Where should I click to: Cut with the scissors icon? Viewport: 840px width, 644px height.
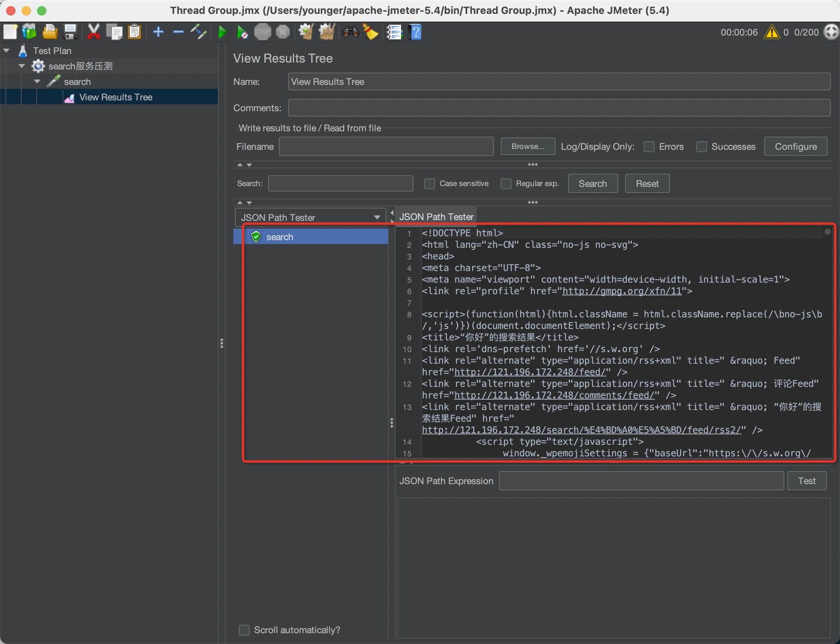pyautogui.click(x=94, y=32)
